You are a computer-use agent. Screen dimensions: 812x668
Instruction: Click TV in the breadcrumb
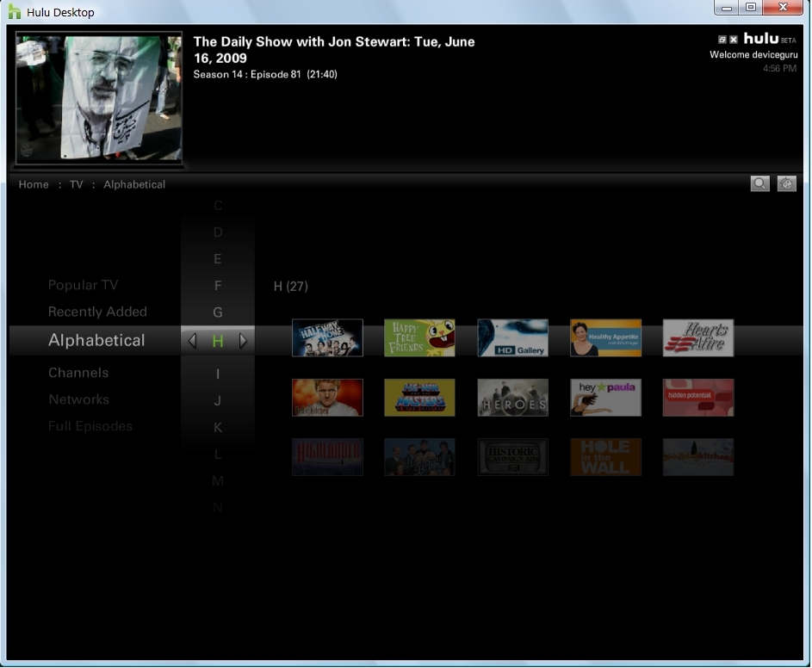(76, 184)
